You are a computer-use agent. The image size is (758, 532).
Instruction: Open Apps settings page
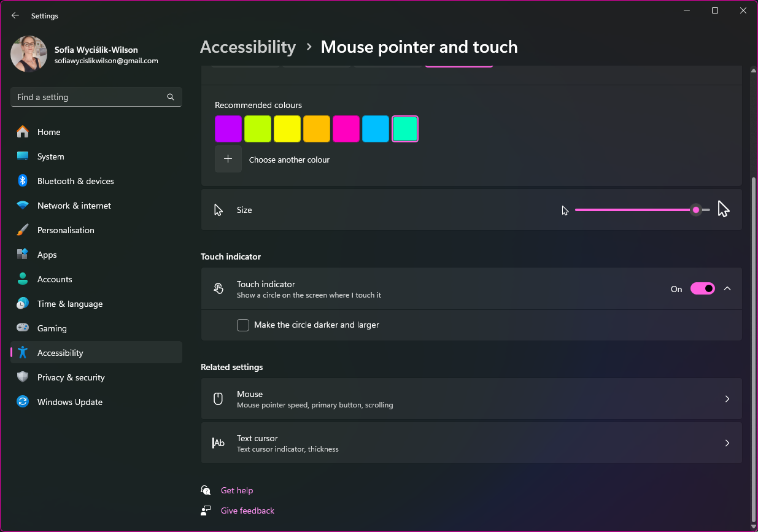(x=96, y=255)
